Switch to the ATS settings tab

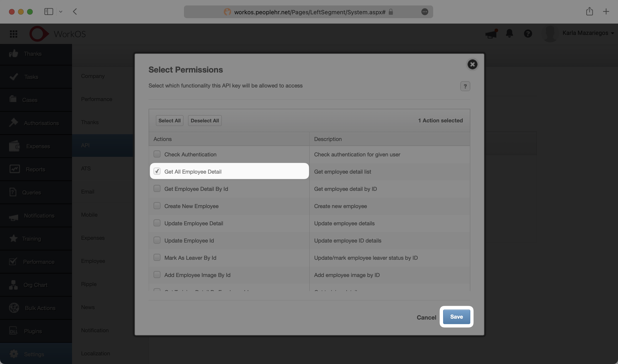pos(86,168)
